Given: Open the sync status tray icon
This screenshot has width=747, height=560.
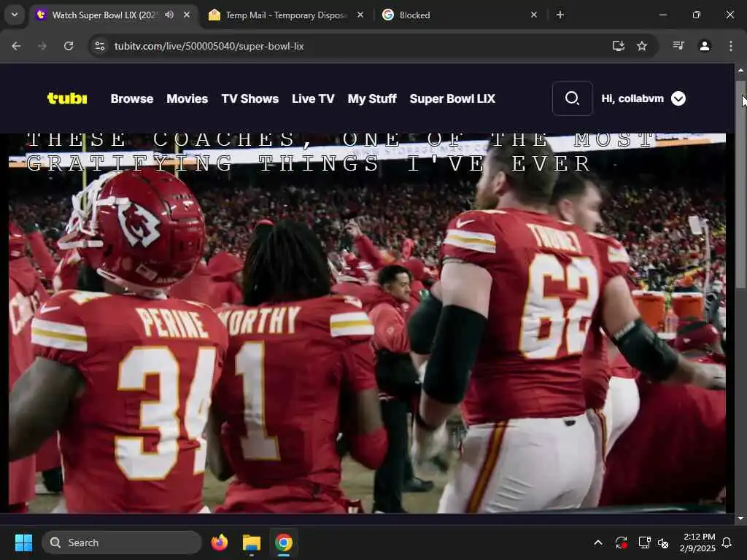Looking at the screenshot, I should click(622, 542).
